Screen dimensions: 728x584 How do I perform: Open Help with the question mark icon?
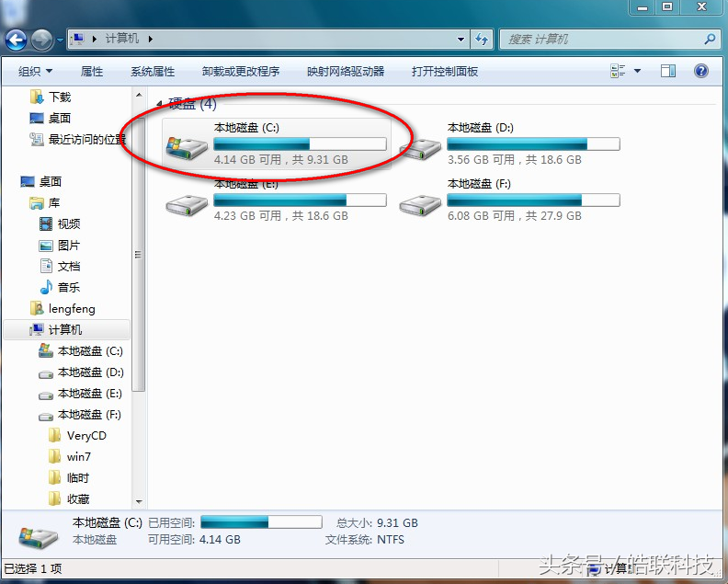click(701, 71)
